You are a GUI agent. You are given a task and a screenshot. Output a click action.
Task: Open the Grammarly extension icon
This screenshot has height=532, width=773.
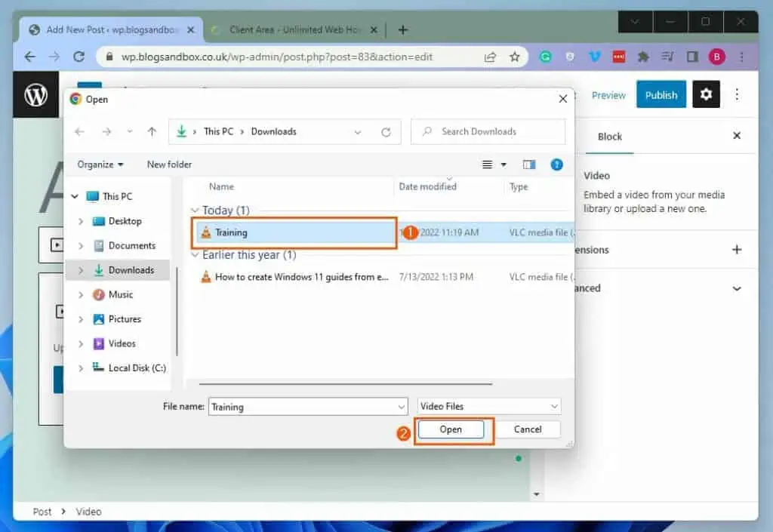point(545,57)
